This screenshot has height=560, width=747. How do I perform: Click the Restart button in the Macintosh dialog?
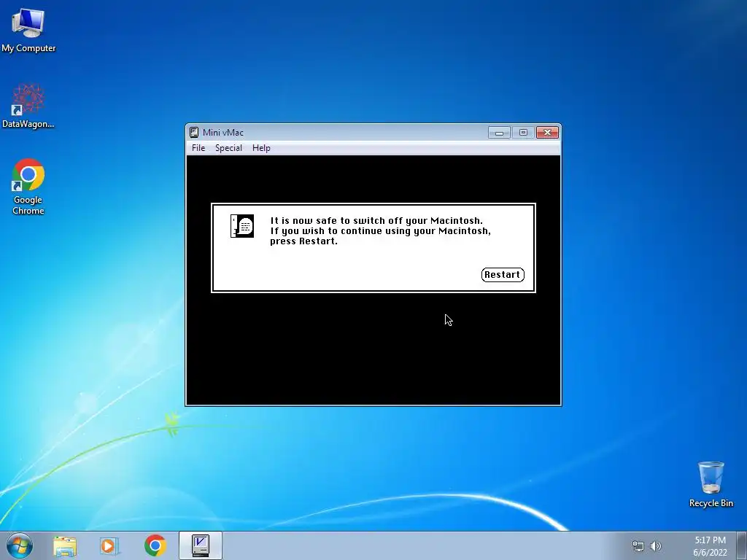503,275
